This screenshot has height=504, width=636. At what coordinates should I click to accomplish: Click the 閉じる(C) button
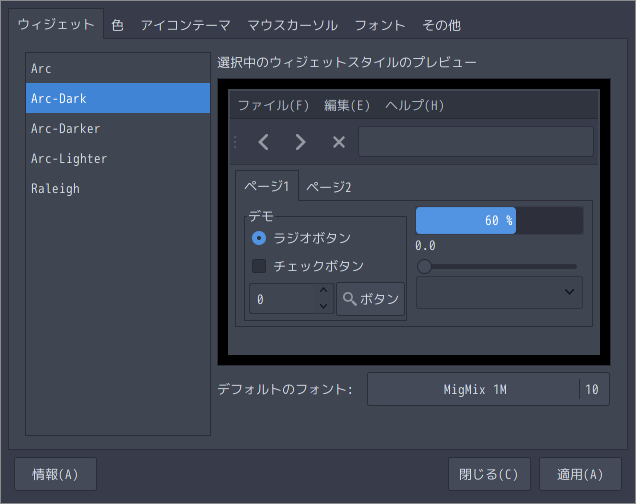[489, 474]
